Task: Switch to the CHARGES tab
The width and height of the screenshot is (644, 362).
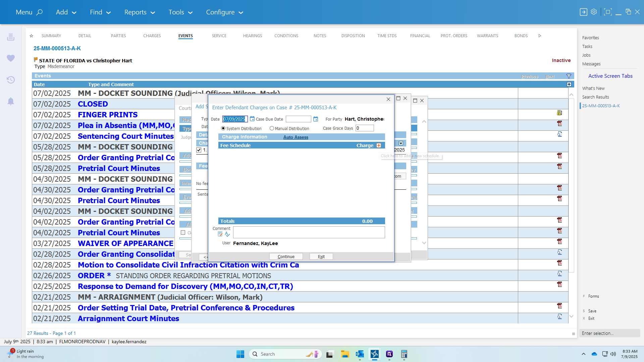Action: pos(152,36)
